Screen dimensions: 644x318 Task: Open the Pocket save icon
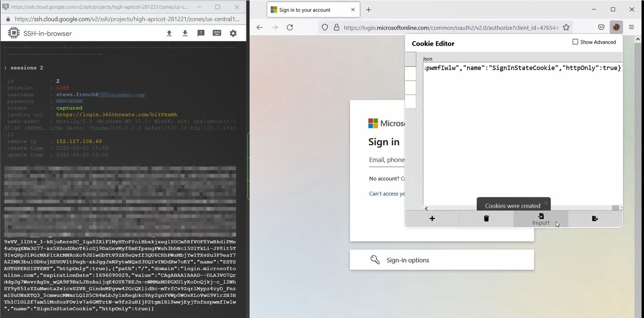(601, 27)
